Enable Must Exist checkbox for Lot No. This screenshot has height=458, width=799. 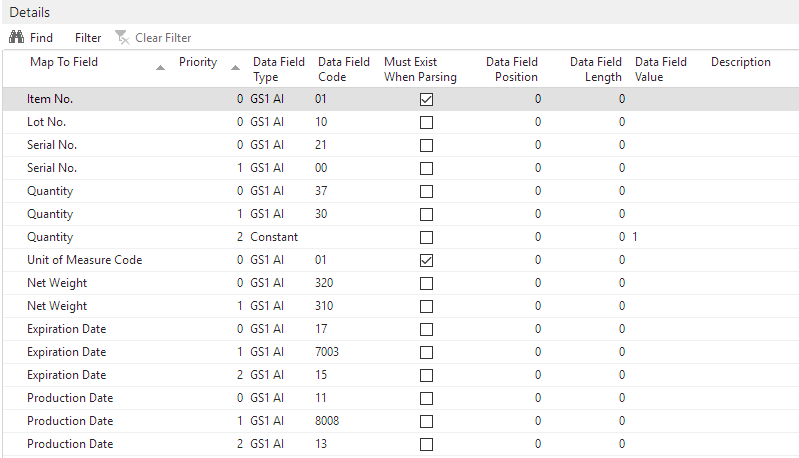point(426,122)
